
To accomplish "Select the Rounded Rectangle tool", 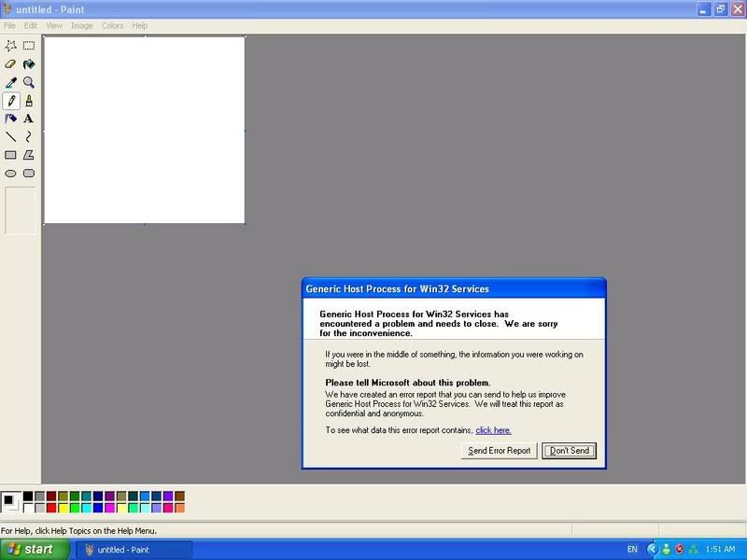I will tap(29, 174).
